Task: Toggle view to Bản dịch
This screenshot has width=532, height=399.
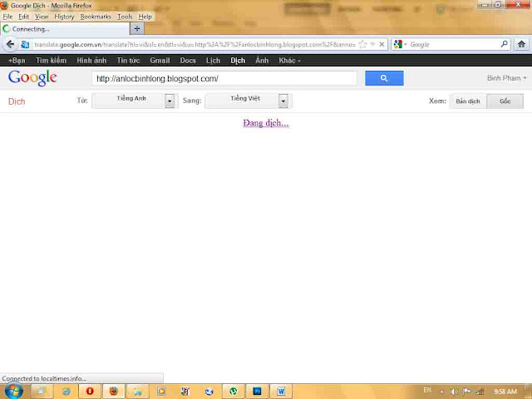Action: tap(467, 101)
